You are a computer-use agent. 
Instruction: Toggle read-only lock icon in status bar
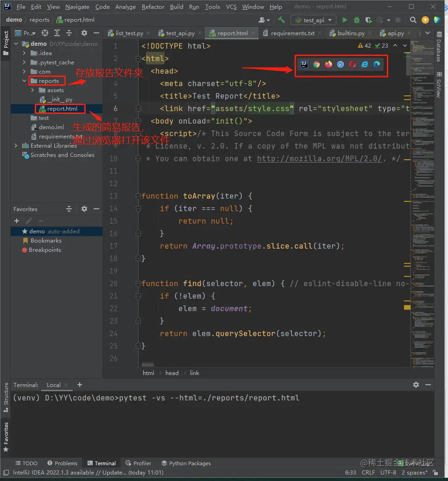(x=435, y=472)
